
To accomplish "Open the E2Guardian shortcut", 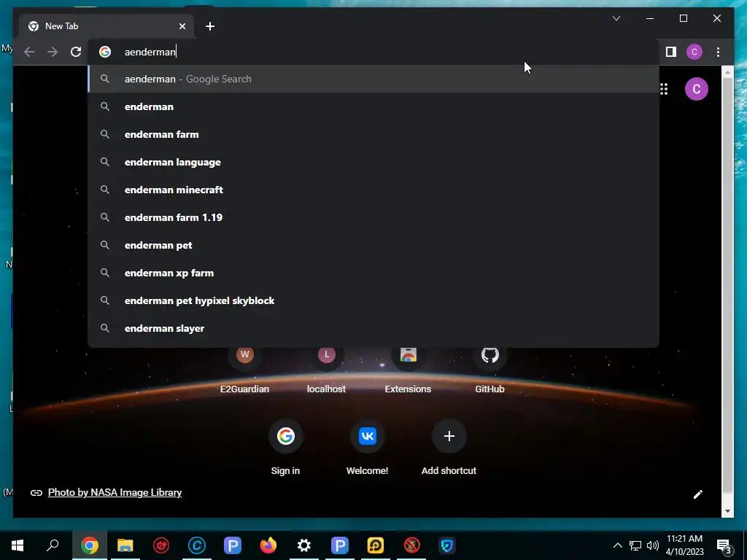I will (244, 371).
